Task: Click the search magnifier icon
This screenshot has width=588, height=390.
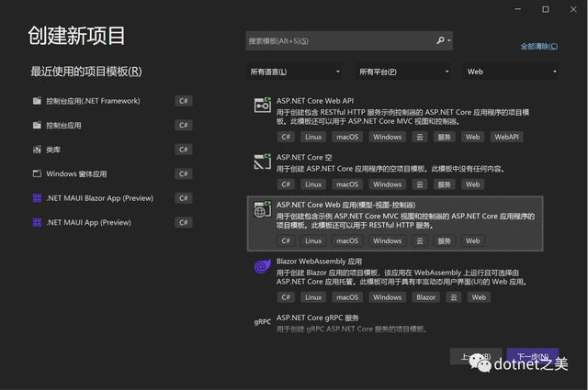Action: pos(441,40)
